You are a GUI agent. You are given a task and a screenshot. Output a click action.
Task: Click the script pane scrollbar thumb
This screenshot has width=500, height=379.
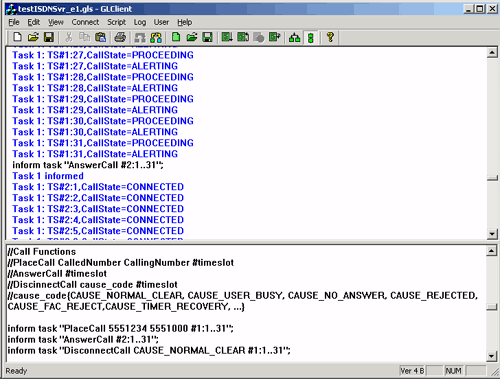point(492,307)
